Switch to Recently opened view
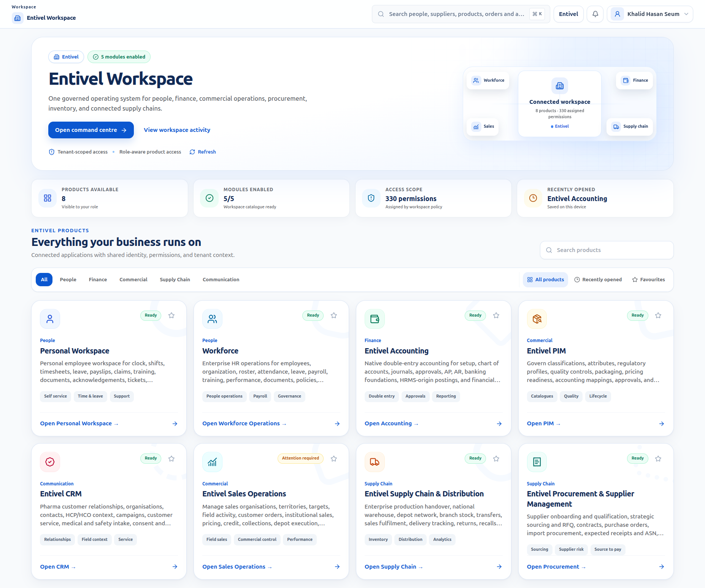This screenshot has width=705, height=588. pyautogui.click(x=598, y=280)
